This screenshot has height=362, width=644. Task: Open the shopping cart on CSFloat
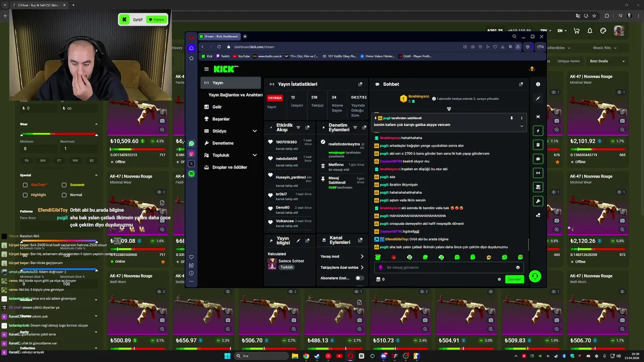pos(577,31)
